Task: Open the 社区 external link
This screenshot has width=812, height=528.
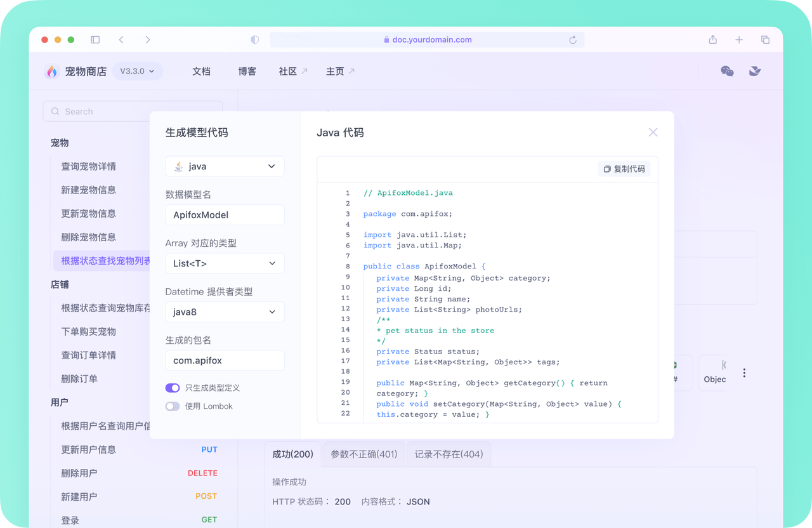Action: (293, 71)
